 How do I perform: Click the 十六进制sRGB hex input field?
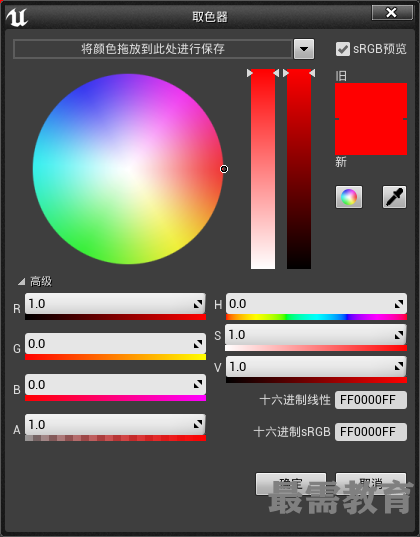(371, 432)
